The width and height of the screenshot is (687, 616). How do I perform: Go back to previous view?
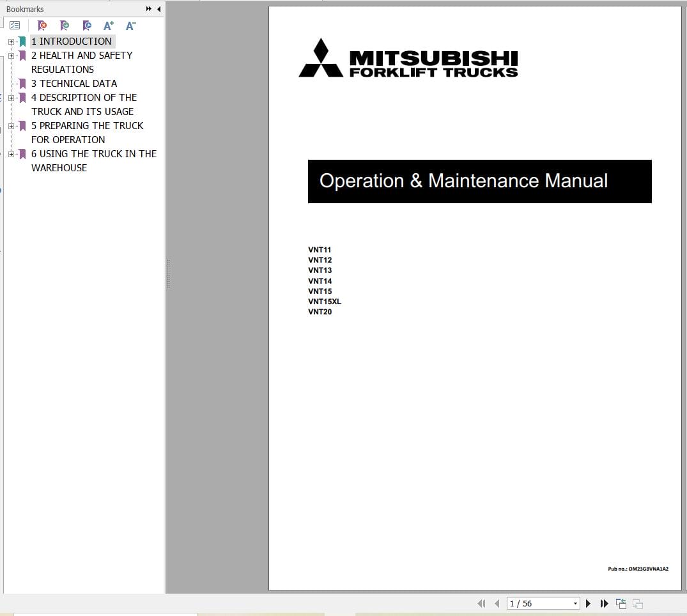pyautogui.click(x=621, y=603)
